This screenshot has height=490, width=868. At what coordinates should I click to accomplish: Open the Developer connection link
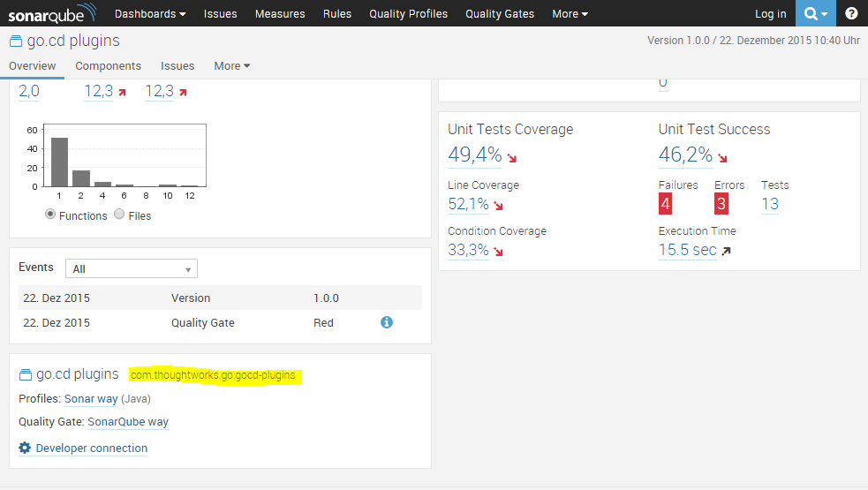tap(91, 448)
